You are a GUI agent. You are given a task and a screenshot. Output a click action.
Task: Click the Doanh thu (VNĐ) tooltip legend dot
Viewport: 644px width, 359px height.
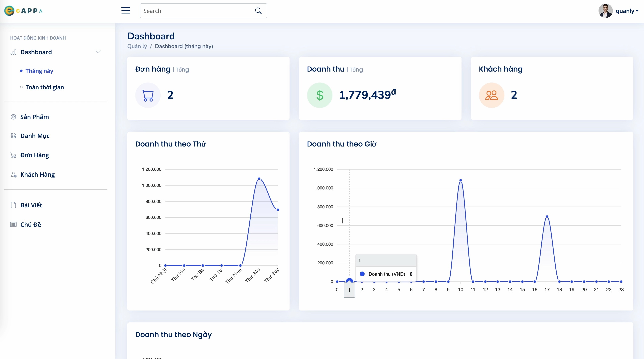(362, 274)
